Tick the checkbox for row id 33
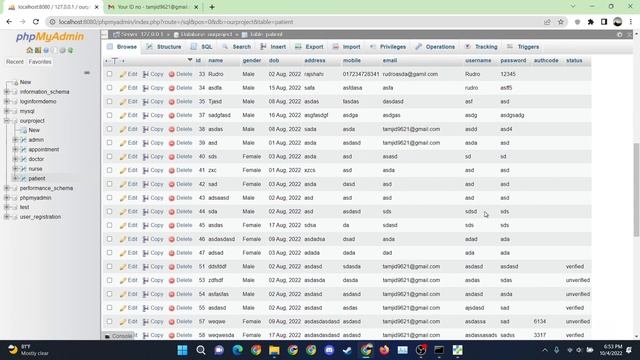The width and height of the screenshot is (640, 360). [109, 74]
